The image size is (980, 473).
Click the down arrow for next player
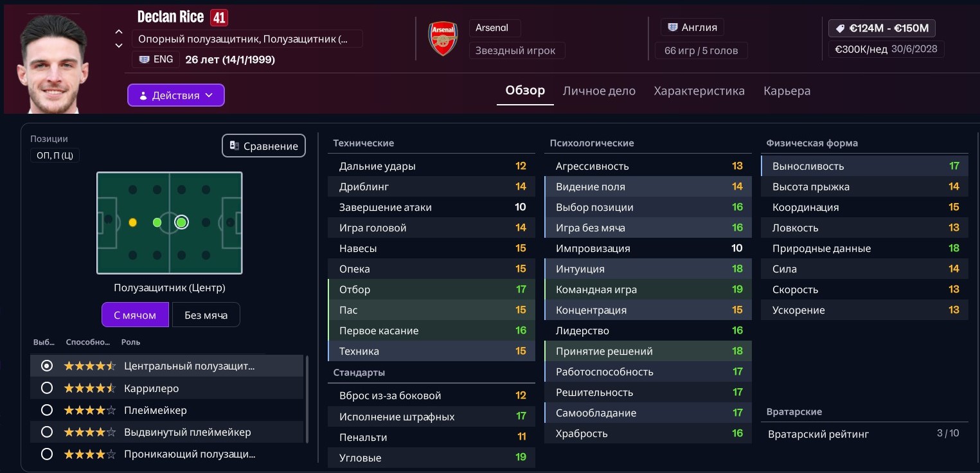click(x=119, y=46)
